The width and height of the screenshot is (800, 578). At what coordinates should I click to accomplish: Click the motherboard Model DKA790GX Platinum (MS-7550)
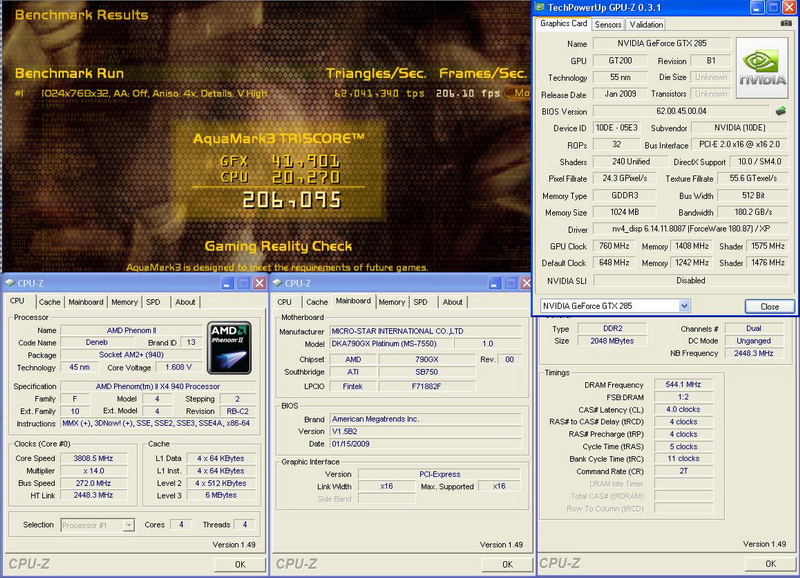coord(390,343)
